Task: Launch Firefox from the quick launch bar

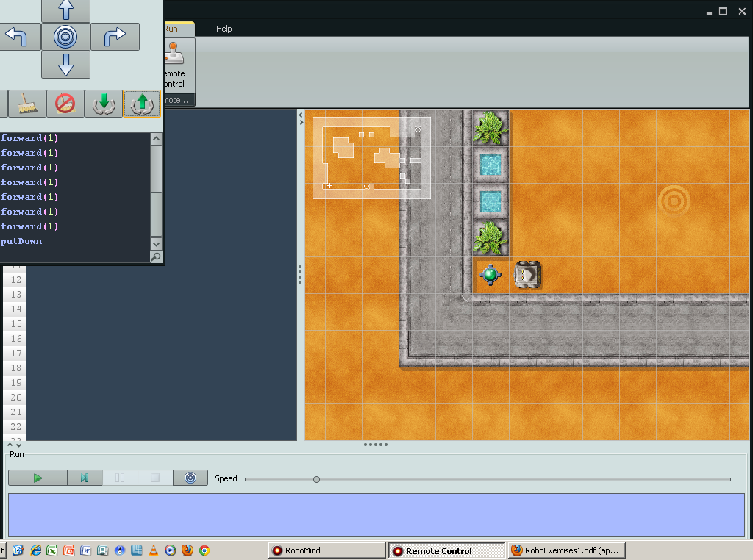Action: (x=188, y=550)
